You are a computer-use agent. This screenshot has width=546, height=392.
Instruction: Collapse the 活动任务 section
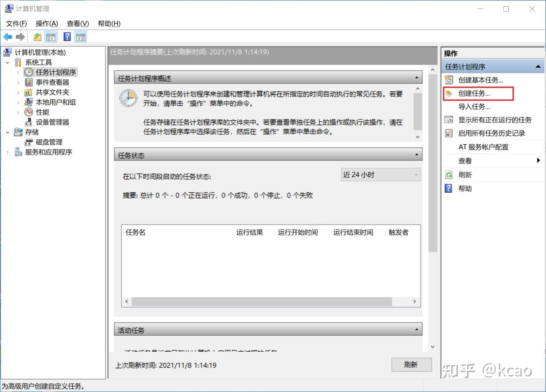[417, 330]
